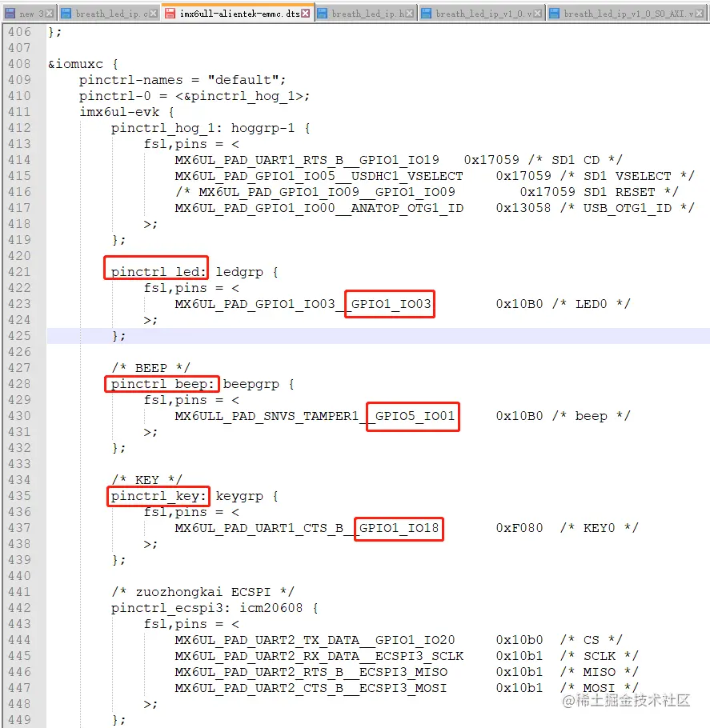The height and width of the screenshot is (728, 710).
Task: Close the breath_led_ip_v1_0.v tab
Action: point(538,14)
